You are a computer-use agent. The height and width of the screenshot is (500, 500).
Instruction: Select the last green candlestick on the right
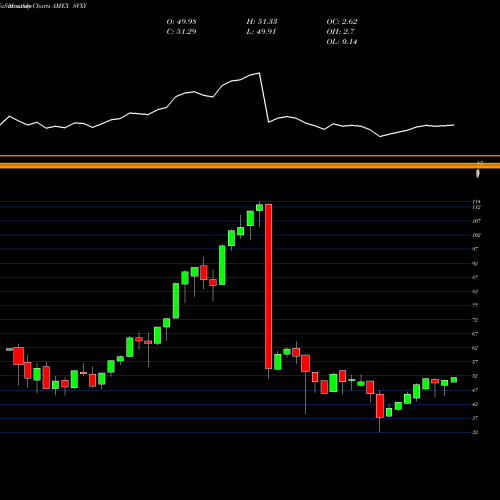pos(454,380)
